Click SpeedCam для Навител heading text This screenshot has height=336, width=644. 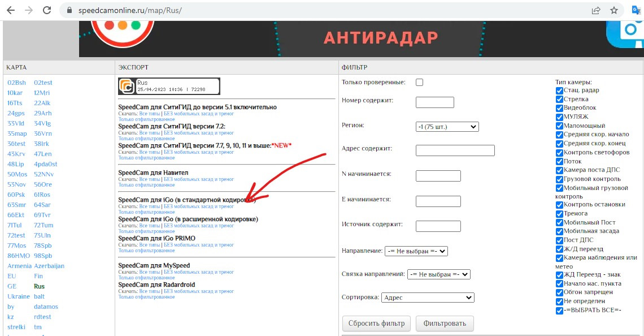pos(153,173)
